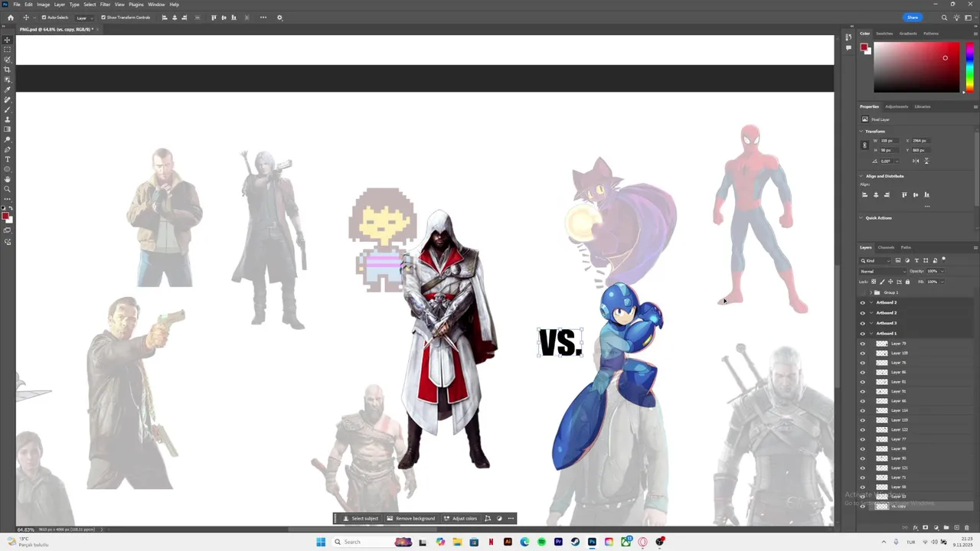This screenshot has height=551, width=980.
Task: Hide Layer 114 visibility eye
Action: click(863, 410)
